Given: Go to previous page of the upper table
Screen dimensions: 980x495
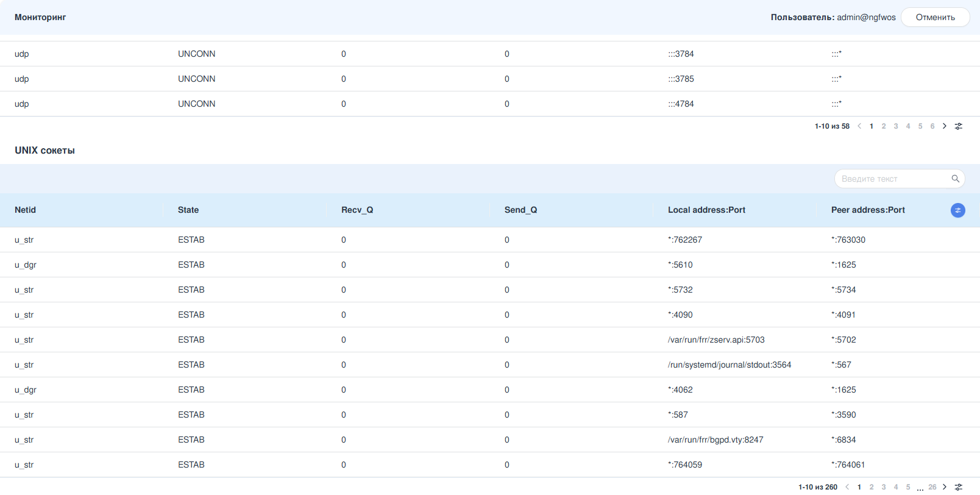Looking at the screenshot, I should pos(859,126).
